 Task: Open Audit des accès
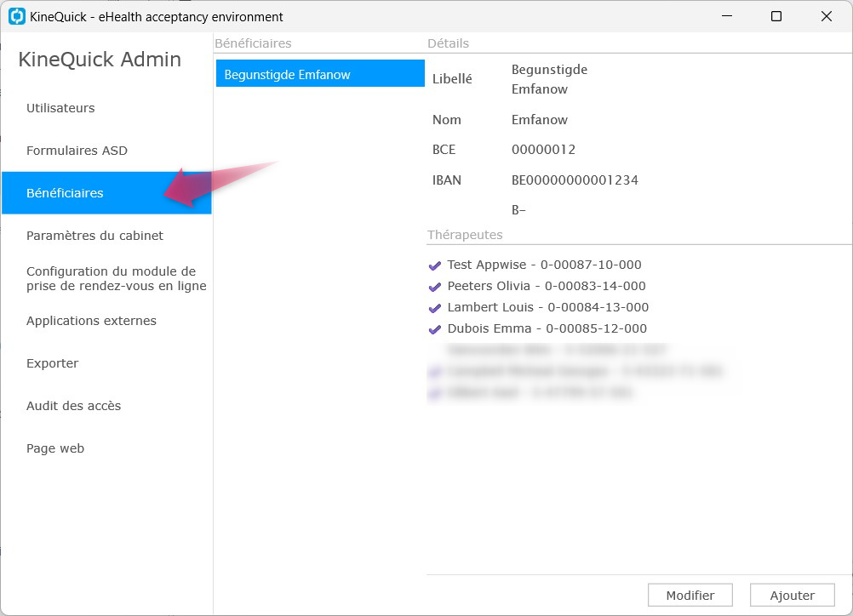coord(73,406)
